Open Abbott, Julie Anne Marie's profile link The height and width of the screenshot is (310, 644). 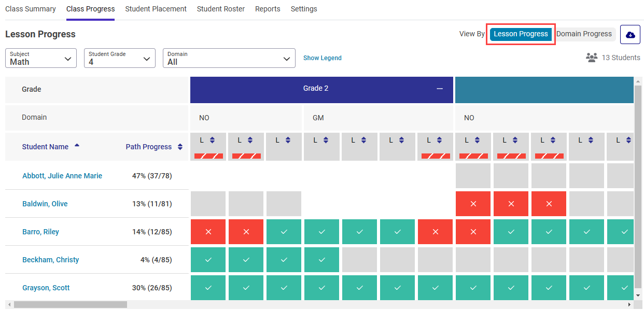(62, 176)
